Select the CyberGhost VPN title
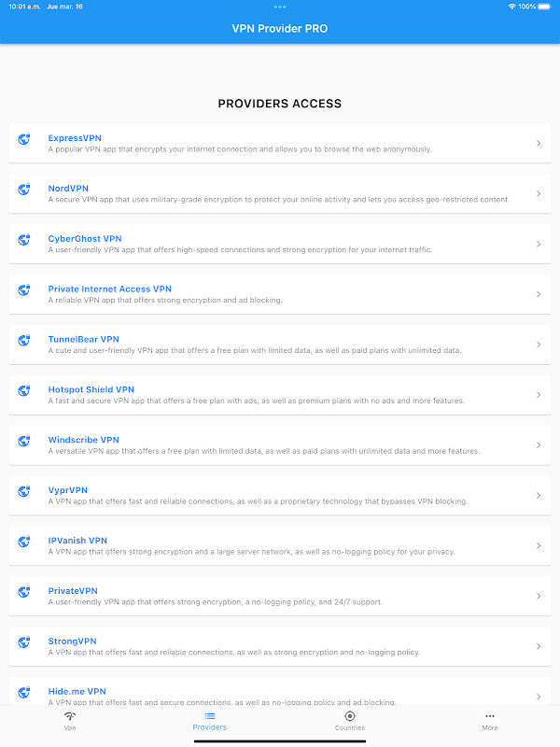Image resolution: width=560 pixels, height=747 pixels. coord(85,239)
